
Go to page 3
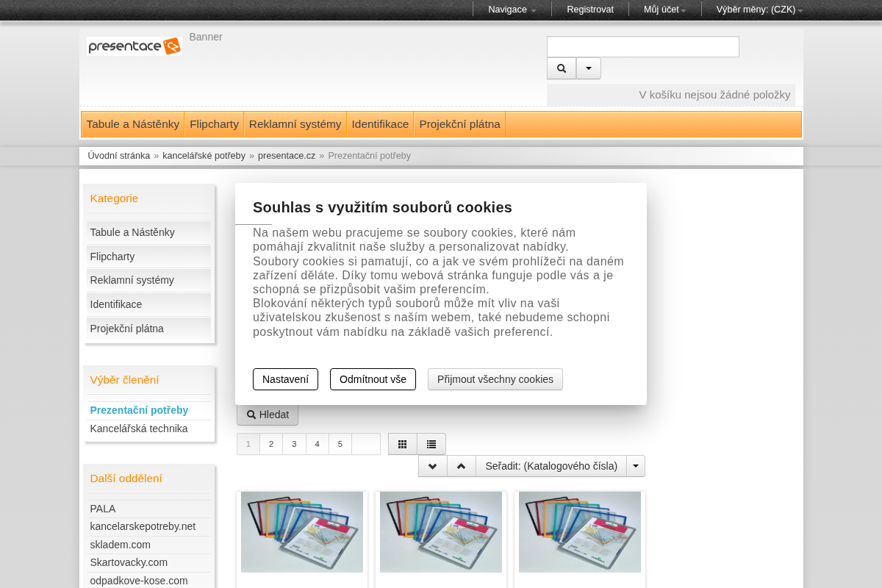click(x=294, y=444)
